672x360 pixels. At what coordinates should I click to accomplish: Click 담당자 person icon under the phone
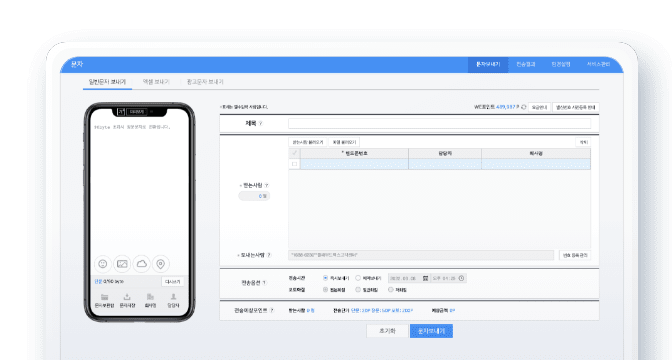[x=173, y=297]
